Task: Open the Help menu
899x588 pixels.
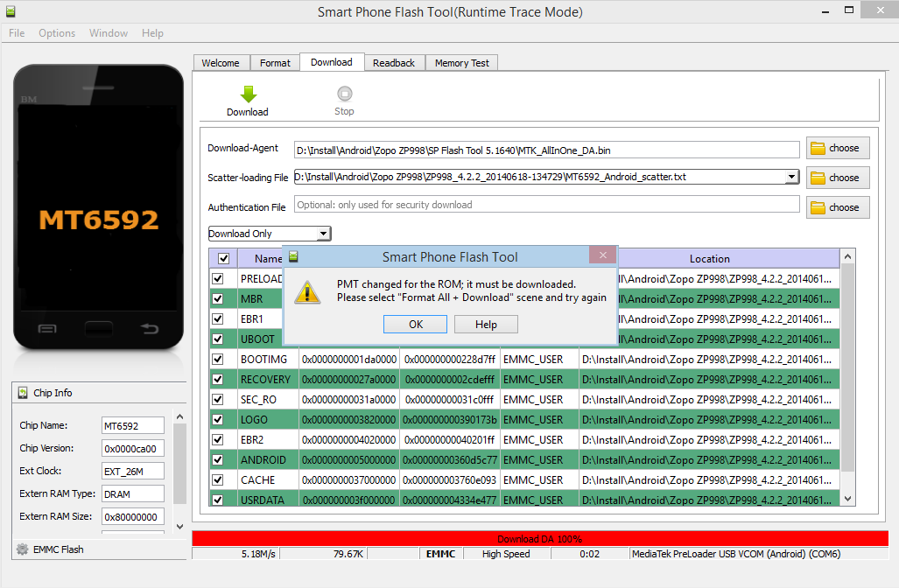Action: 152,33
